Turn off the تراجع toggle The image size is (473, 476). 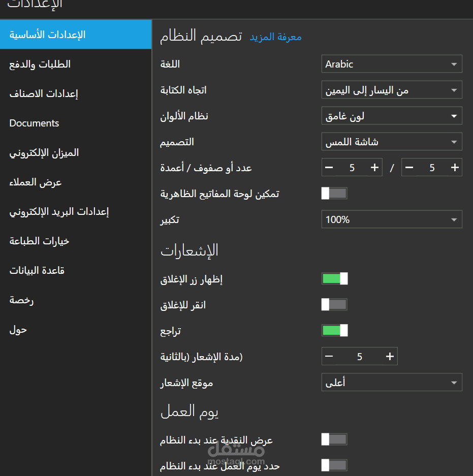334,331
